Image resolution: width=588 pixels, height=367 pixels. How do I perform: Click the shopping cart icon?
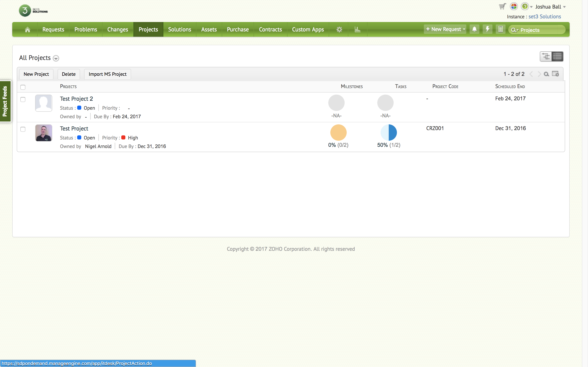[502, 7]
